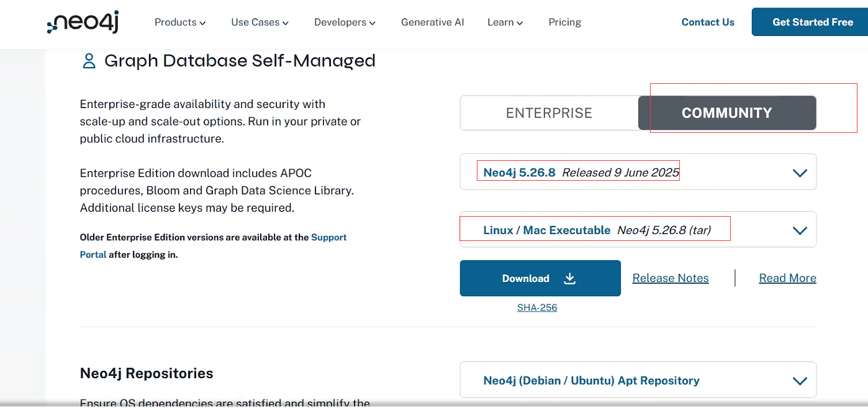The width and height of the screenshot is (868, 408).
Task: Open the Learn menu
Action: point(505,22)
